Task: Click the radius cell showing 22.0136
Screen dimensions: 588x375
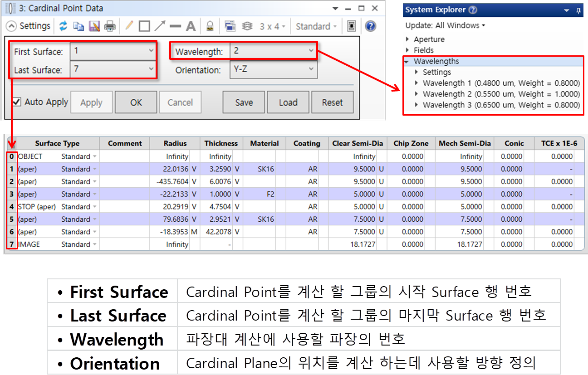Action: pyautogui.click(x=171, y=169)
